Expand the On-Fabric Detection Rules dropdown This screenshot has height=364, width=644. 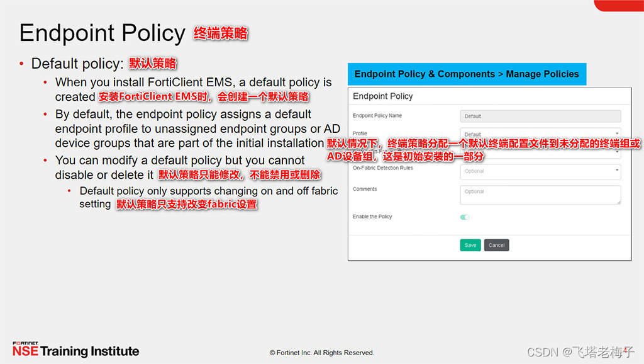pos(540,171)
